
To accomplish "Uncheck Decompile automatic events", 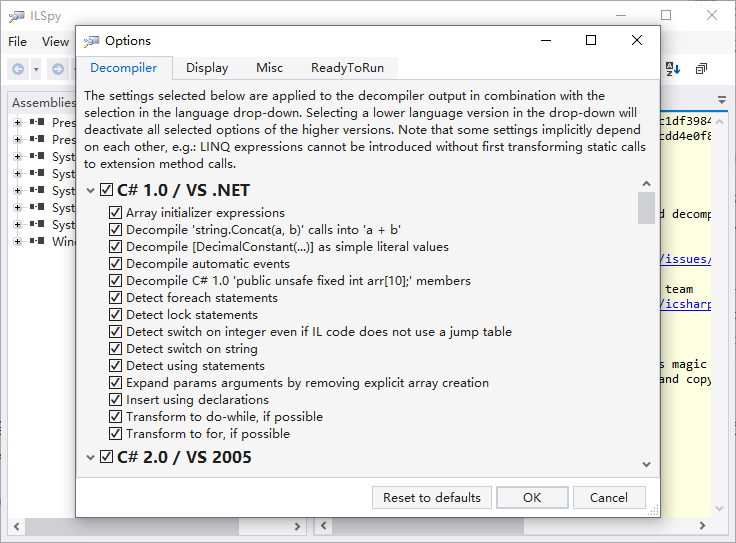I will (115, 263).
